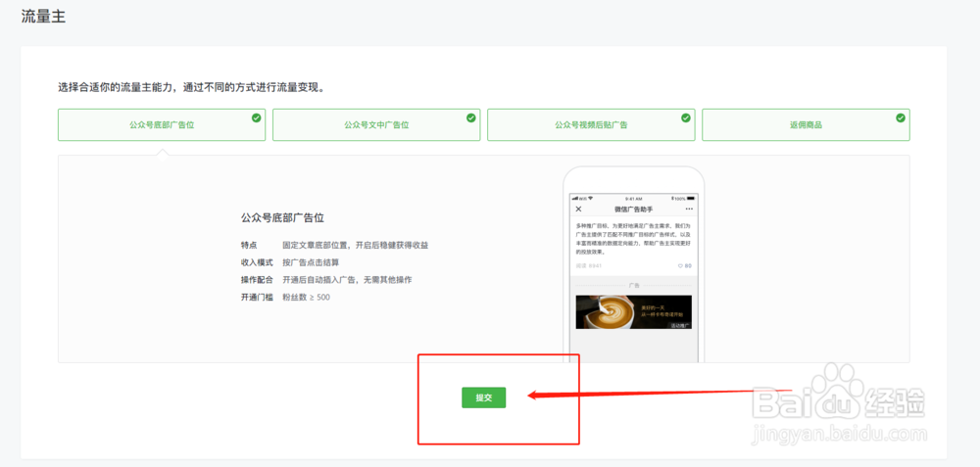Select the 返佣商品 tab

[x=806, y=125]
